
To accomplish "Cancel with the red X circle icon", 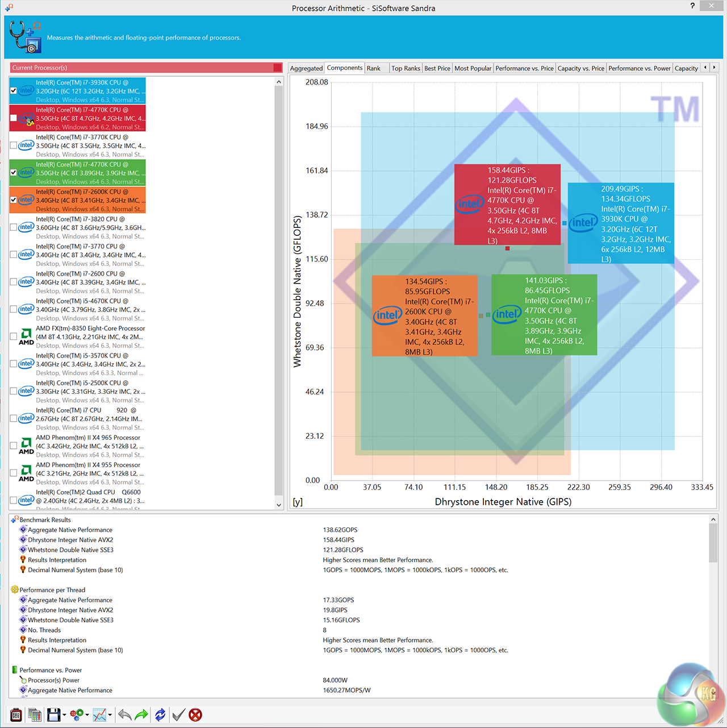I will pyautogui.click(x=195, y=715).
